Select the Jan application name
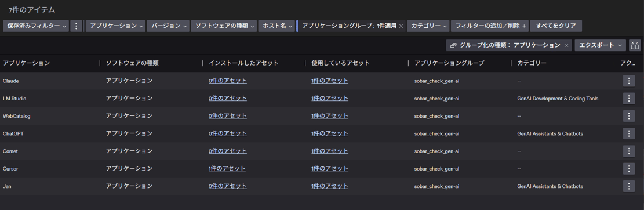 point(7,186)
